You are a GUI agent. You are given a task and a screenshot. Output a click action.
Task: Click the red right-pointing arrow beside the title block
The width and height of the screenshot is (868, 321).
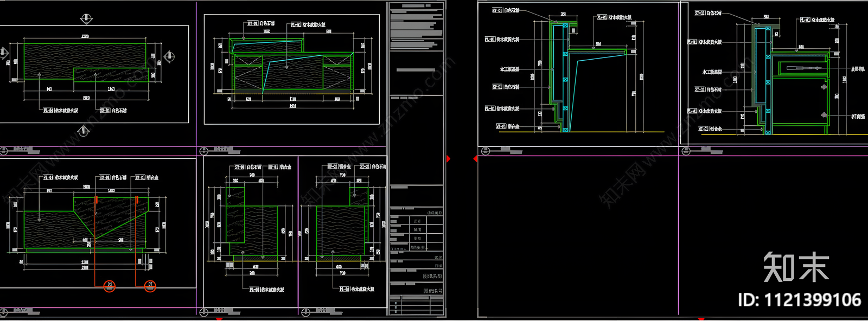[448, 159]
